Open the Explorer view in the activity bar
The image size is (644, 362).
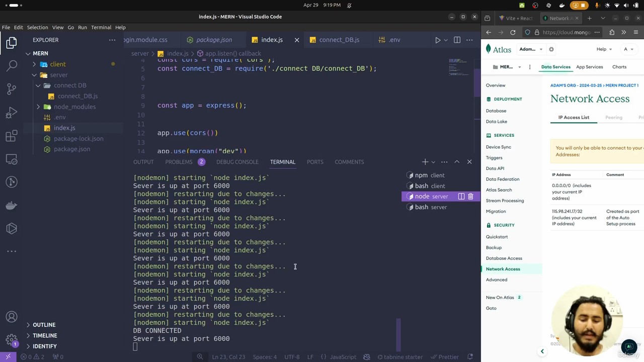(12, 43)
